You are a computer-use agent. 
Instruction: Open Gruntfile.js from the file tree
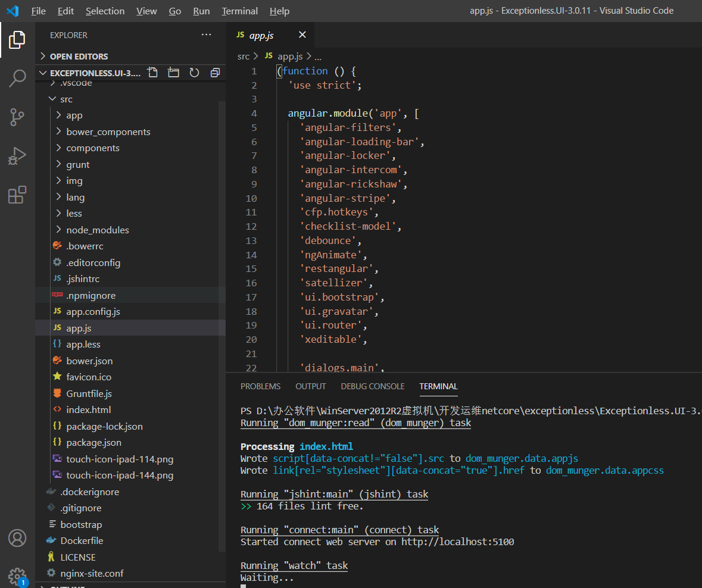click(x=89, y=393)
